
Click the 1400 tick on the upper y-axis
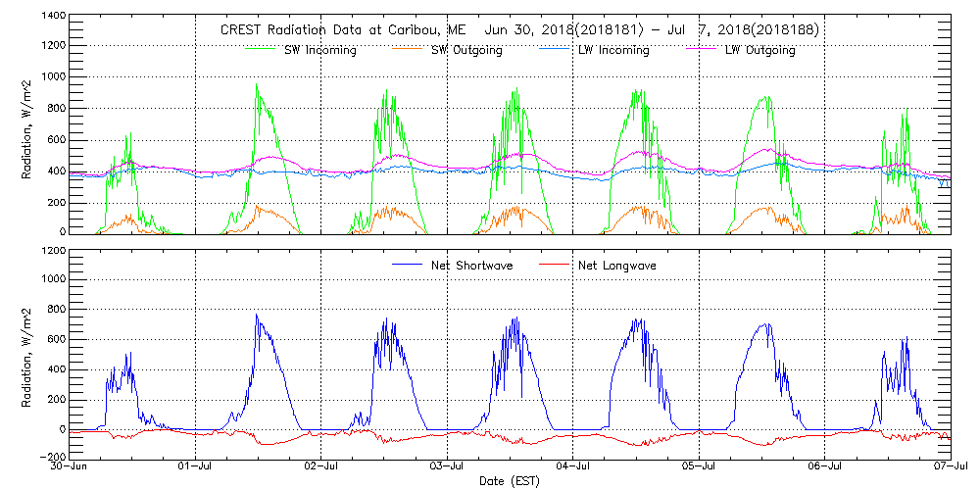(53, 18)
